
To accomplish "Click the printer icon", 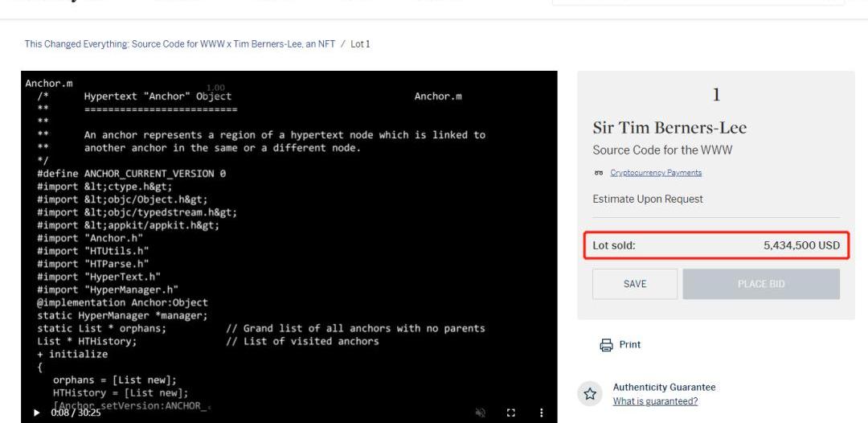I will (606, 345).
